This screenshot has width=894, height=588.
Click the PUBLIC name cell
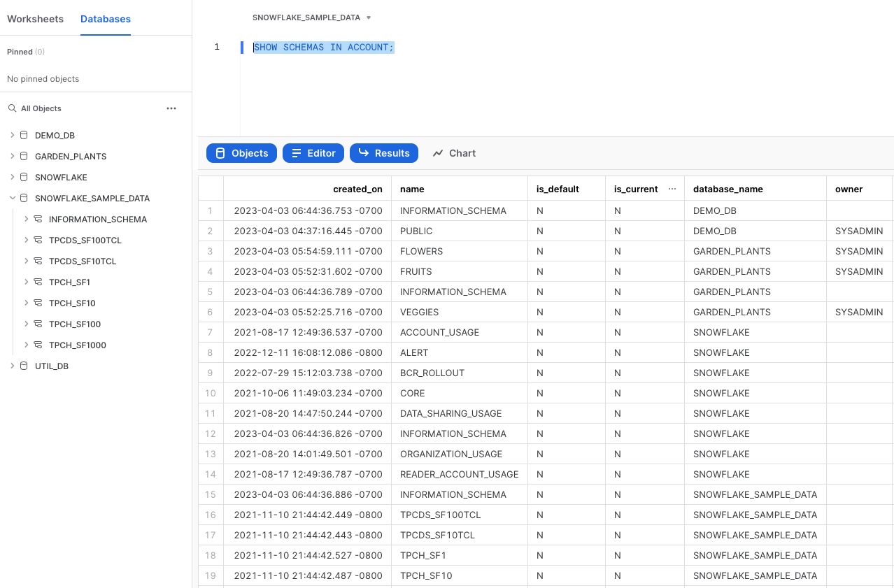[x=459, y=231]
